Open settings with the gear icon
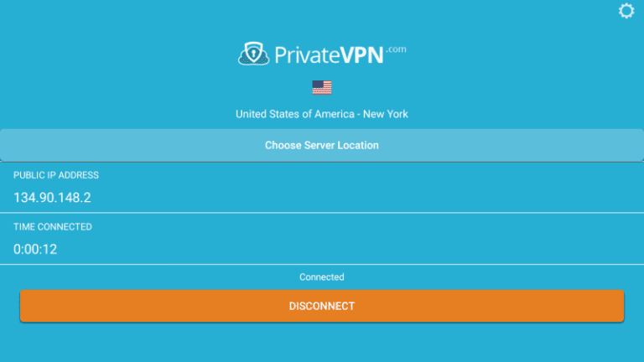 (x=626, y=11)
